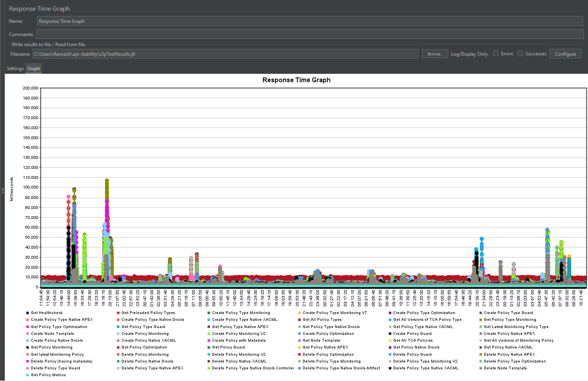
Task: Click the 'Get Policy Metrics' legend label
Action: click(48, 375)
